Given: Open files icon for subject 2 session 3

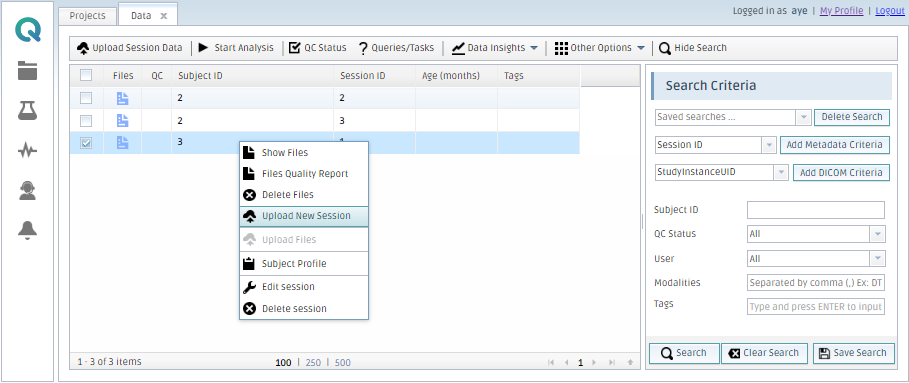Looking at the screenshot, I should pyautogui.click(x=122, y=121).
